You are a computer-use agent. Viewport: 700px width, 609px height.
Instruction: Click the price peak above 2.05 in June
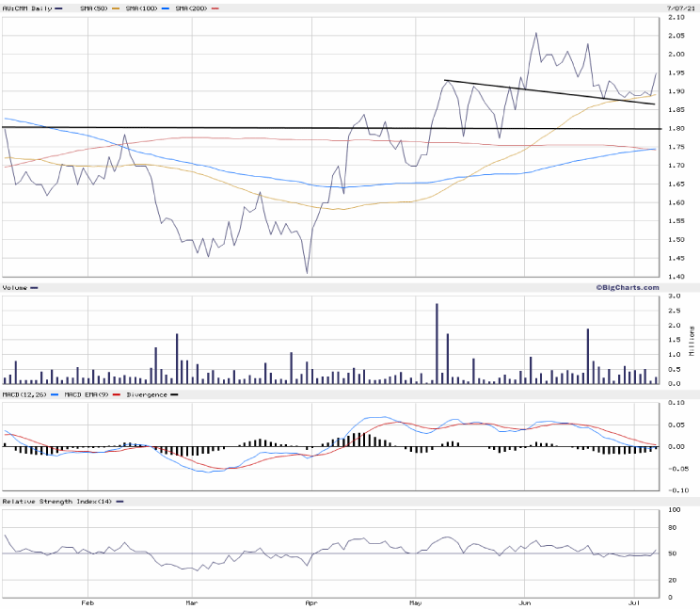(x=536, y=33)
